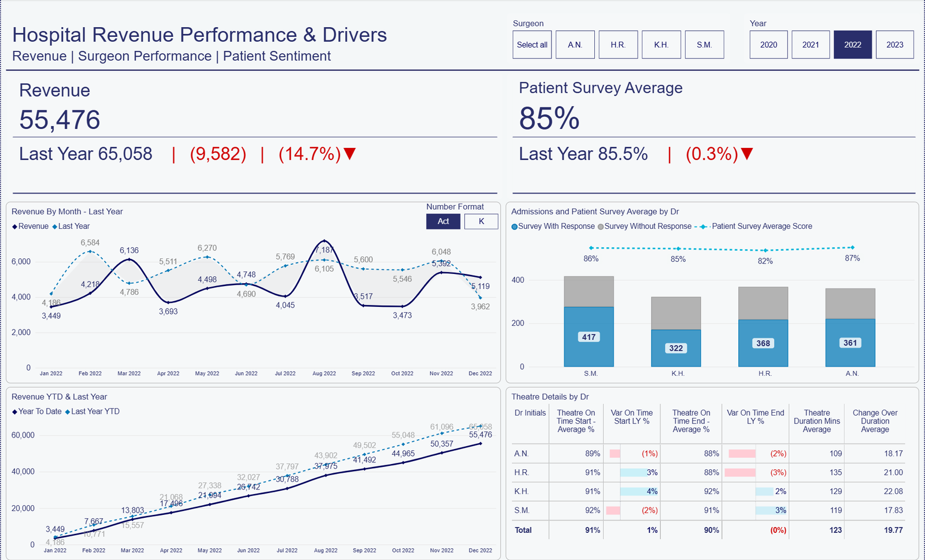Click the Theatre Details by Dr title

tap(550, 397)
